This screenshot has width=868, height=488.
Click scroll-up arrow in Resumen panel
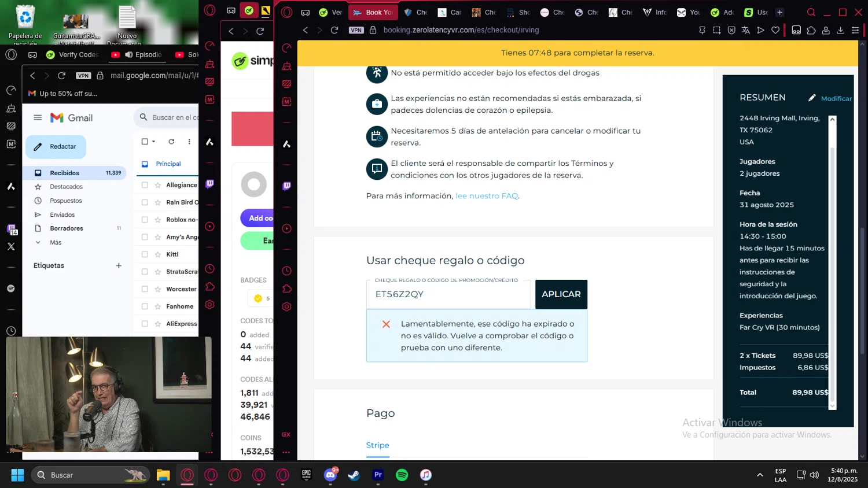(x=832, y=119)
